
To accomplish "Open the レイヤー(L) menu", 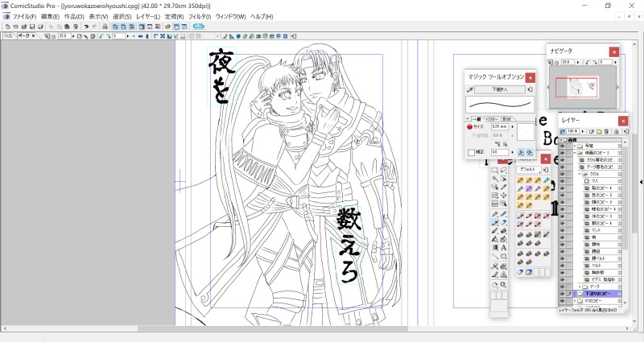I will [148, 16].
